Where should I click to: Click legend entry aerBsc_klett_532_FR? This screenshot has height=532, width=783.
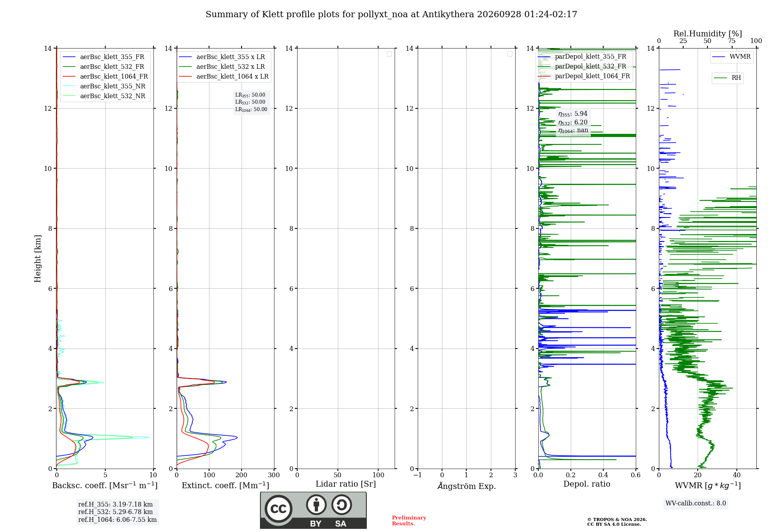[104, 66]
